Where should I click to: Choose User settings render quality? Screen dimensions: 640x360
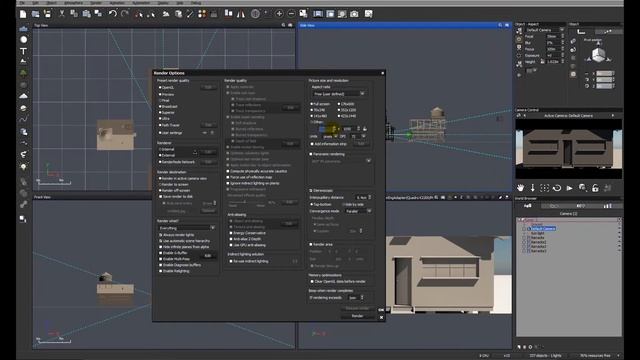click(x=171, y=133)
